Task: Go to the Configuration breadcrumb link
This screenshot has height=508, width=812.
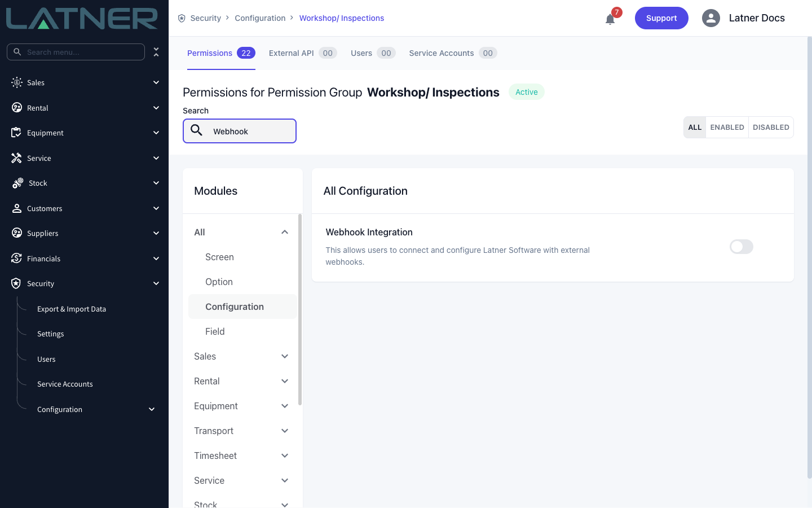Action: 260,18
